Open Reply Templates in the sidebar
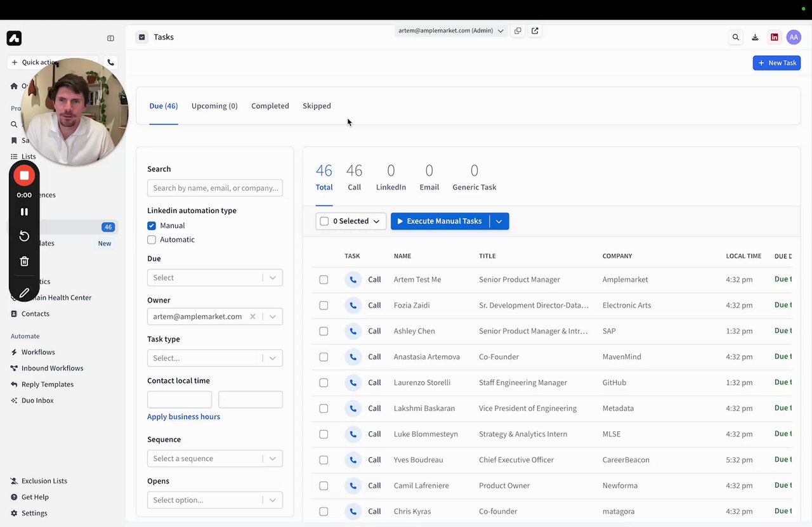 point(48,384)
